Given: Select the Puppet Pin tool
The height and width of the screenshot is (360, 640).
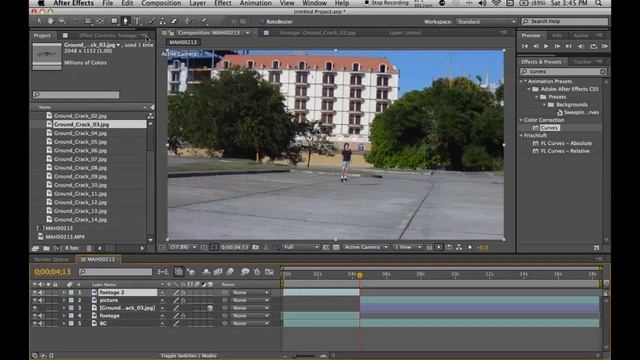Looking at the screenshot, I should [x=203, y=21].
